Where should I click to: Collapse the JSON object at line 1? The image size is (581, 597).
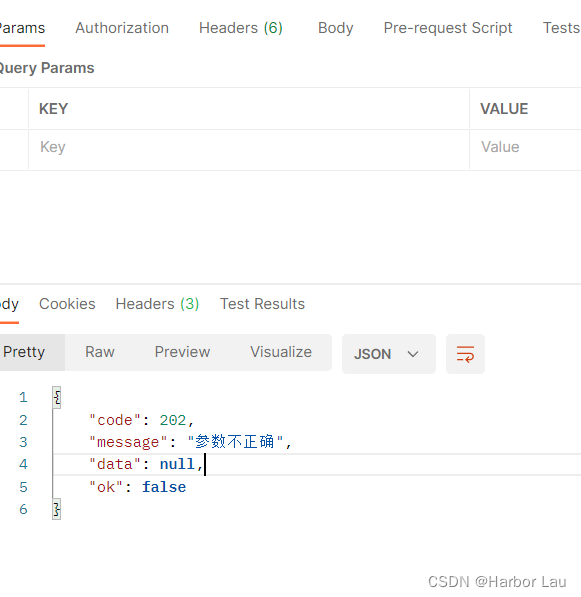56,397
